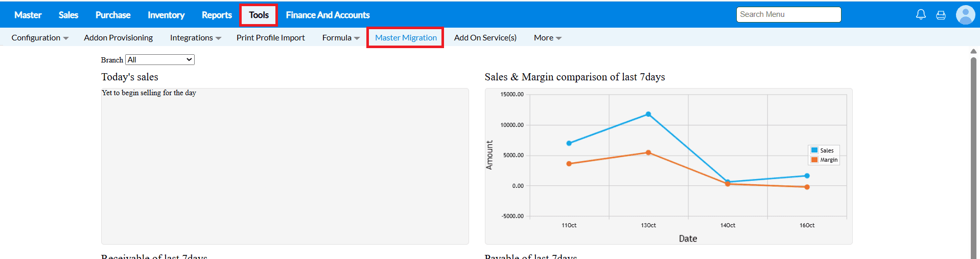The height and width of the screenshot is (259, 980).
Task: Open the user profile avatar
Action: click(965, 15)
